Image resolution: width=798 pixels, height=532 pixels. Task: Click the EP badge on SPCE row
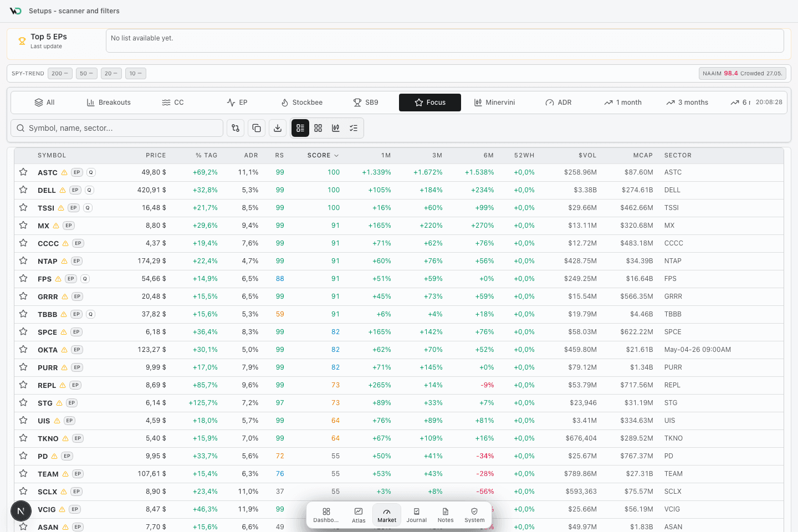[76, 332]
